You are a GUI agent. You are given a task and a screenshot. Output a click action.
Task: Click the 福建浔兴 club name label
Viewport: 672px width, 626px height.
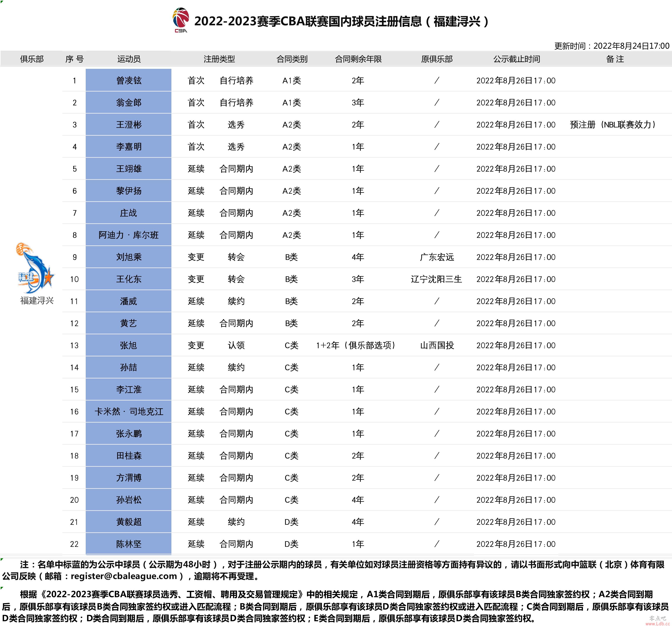pyautogui.click(x=37, y=301)
